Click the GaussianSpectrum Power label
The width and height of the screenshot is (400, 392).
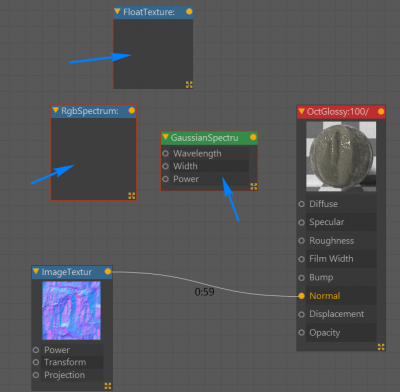pyautogui.click(x=186, y=179)
